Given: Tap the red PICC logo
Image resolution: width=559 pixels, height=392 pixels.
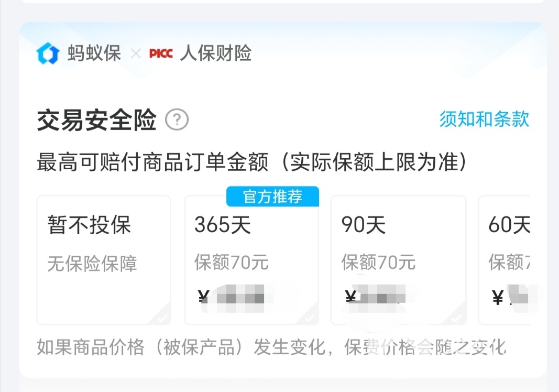Looking at the screenshot, I should point(161,54).
